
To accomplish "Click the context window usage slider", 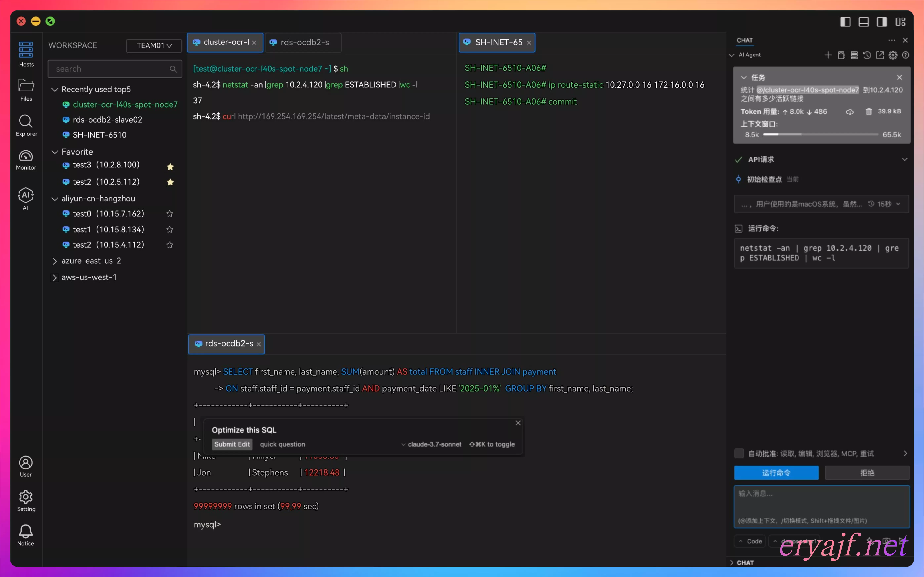I will [820, 135].
